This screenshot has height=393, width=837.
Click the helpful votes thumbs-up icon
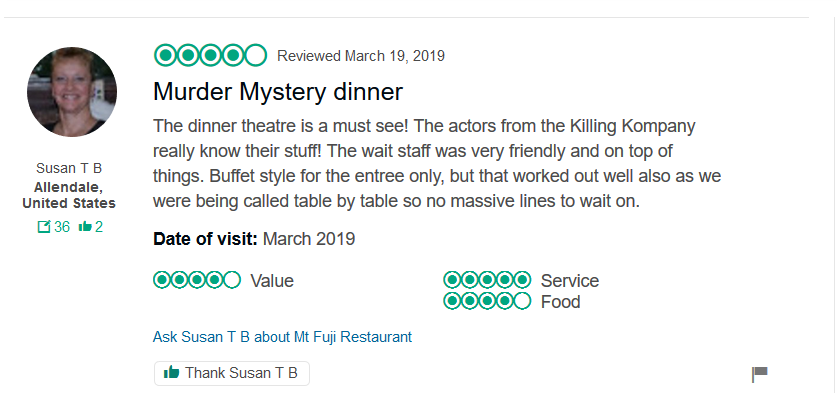[85, 227]
